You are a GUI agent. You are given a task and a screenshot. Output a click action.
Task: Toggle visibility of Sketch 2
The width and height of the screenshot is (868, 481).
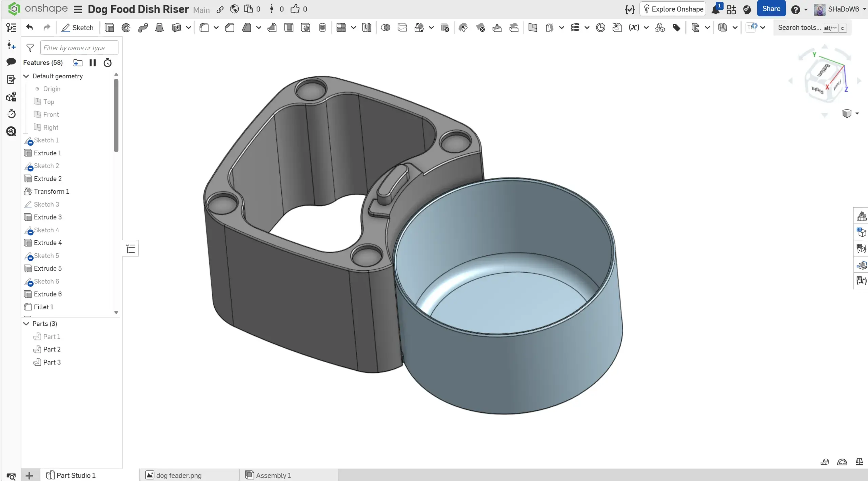[x=28, y=166]
